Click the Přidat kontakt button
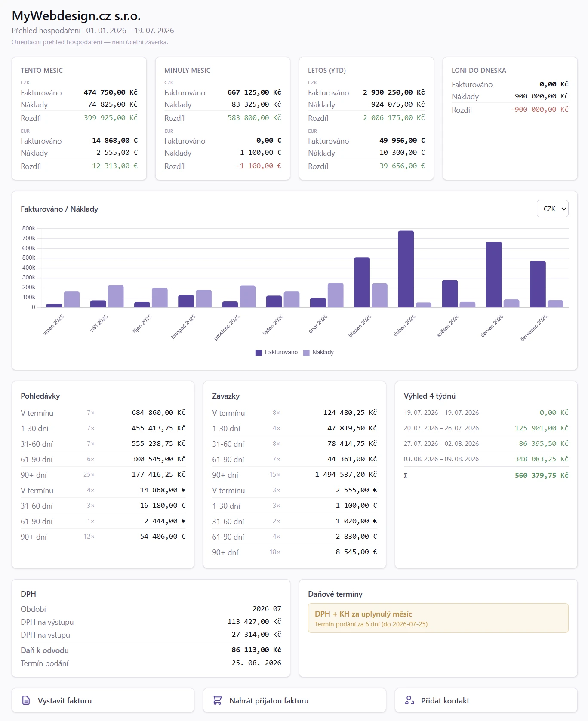The image size is (588, 721). 486,700
